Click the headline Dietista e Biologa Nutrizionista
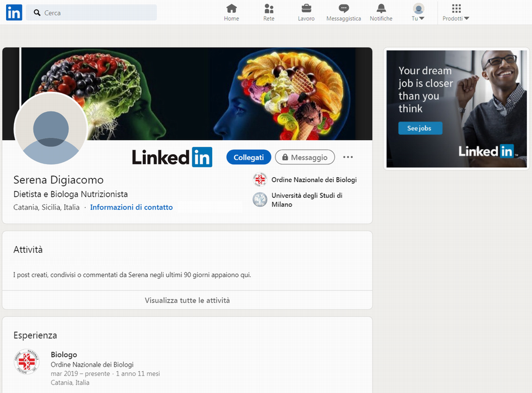532x393 pixels. 71,194
